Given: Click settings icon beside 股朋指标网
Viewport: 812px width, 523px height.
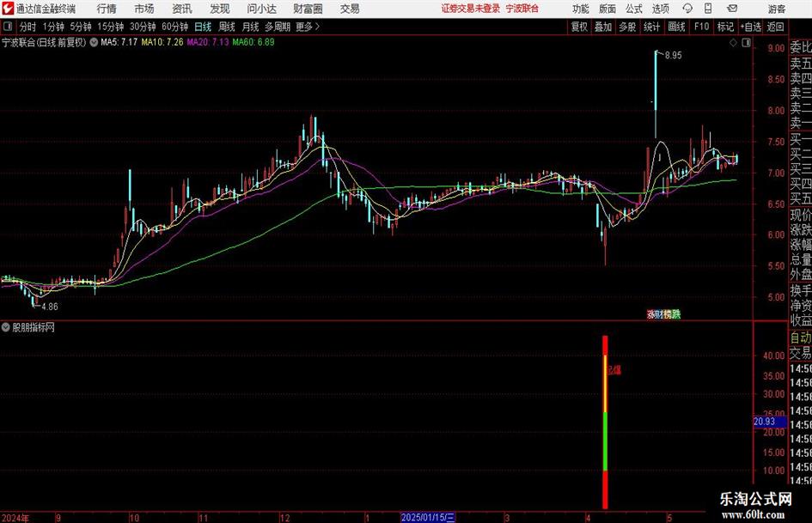Looking at the screenshot, I should [6, 327].
